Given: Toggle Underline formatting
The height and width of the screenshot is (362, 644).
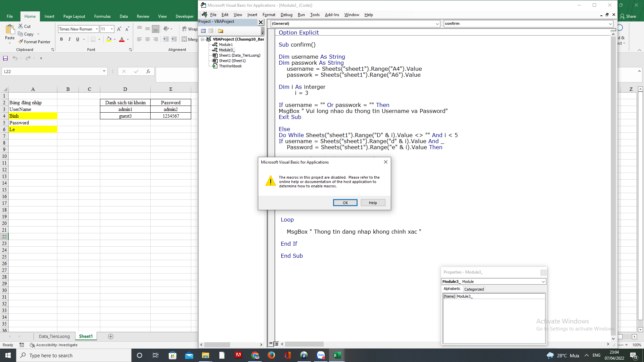Looking at the screenshot, I should [77, 39].
